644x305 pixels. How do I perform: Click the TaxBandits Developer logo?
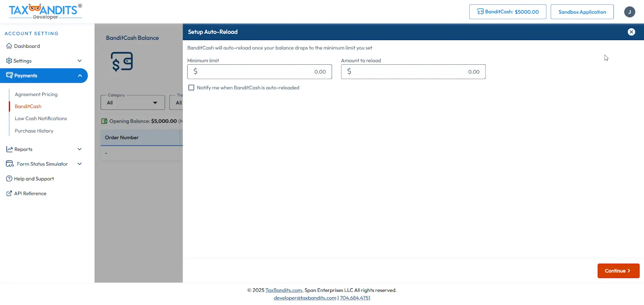point(45,11)
